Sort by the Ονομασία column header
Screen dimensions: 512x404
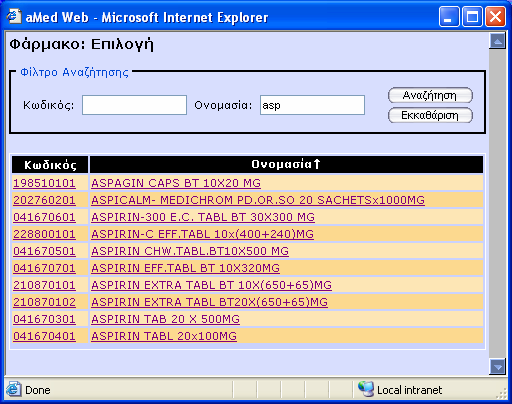point(286,164)
